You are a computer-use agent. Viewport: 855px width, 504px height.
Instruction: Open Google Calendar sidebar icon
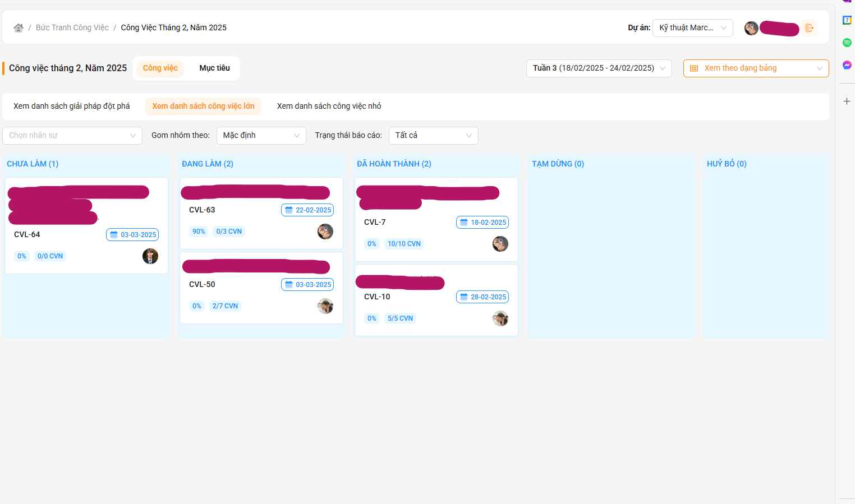tap(847, 20)
